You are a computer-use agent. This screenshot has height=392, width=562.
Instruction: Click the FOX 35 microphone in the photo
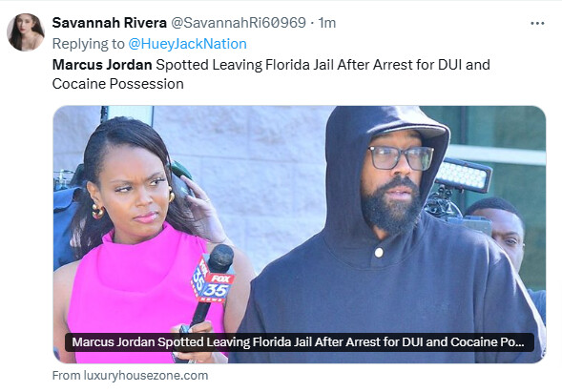pos(213,285)
